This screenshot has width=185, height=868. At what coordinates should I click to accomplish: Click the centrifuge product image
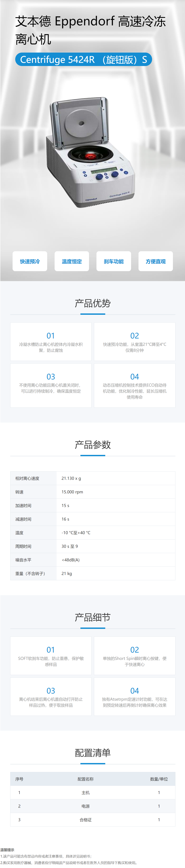[x=91, y=152]
